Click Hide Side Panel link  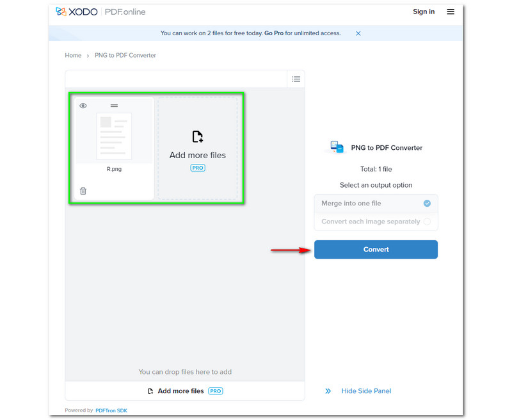coord(366,391)
